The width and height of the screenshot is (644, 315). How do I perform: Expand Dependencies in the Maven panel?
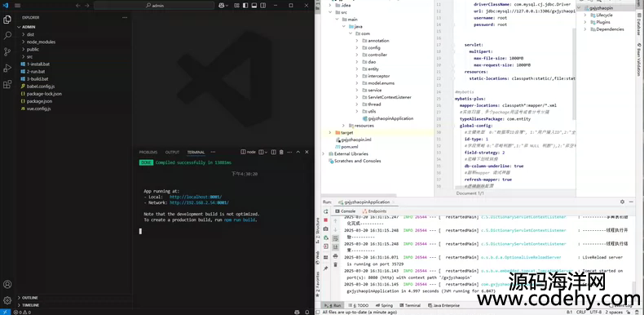click(x=585, y=29)
